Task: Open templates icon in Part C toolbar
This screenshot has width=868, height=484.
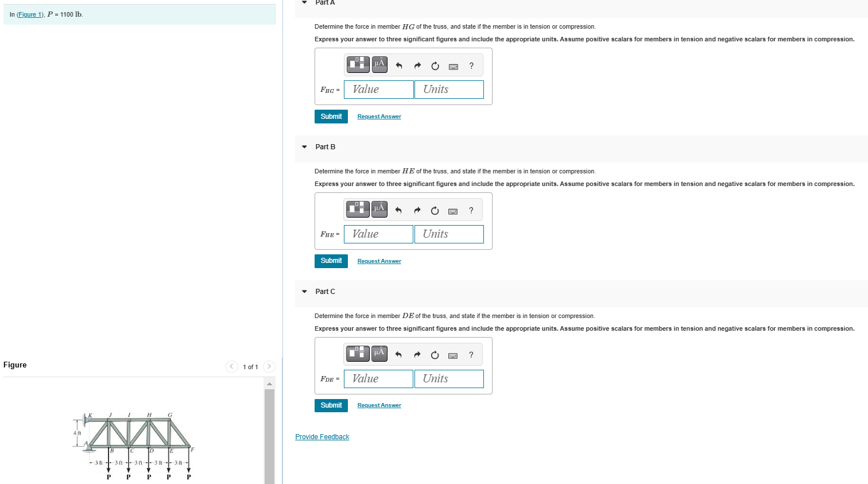Action: click(x=358, y=354)
